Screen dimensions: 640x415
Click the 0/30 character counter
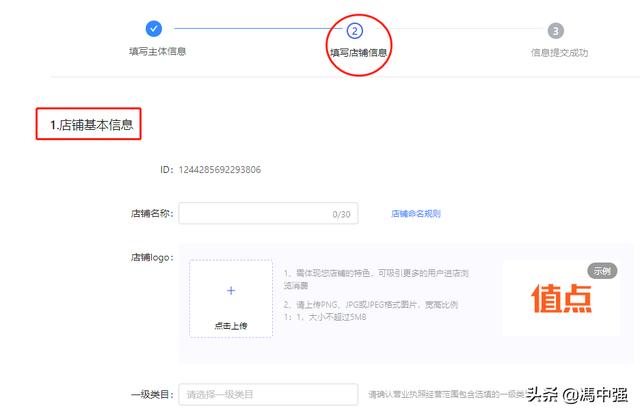point(341,214)
